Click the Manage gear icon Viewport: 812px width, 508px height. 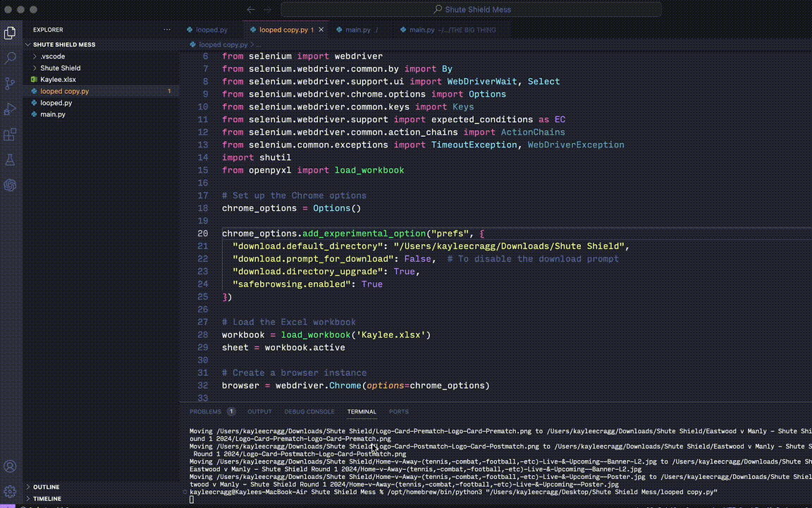coord(10,492)
